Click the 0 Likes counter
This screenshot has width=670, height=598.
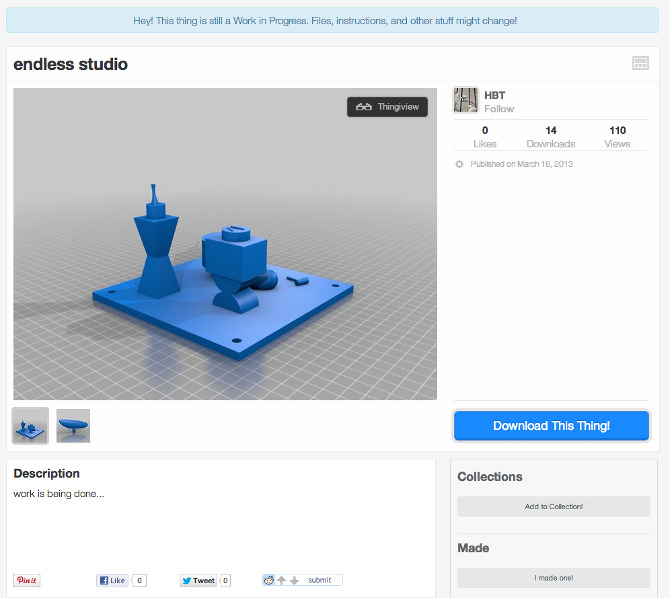click(x=485, y=137)
